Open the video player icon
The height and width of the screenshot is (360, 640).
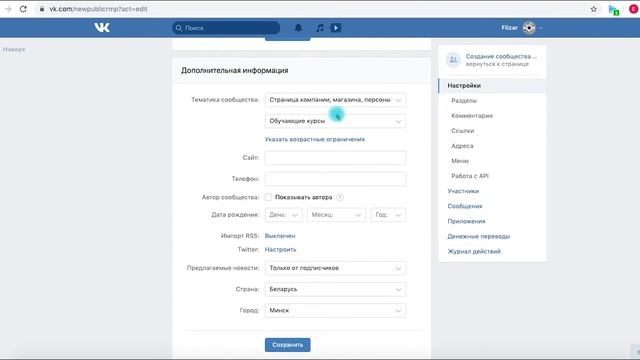336,28
